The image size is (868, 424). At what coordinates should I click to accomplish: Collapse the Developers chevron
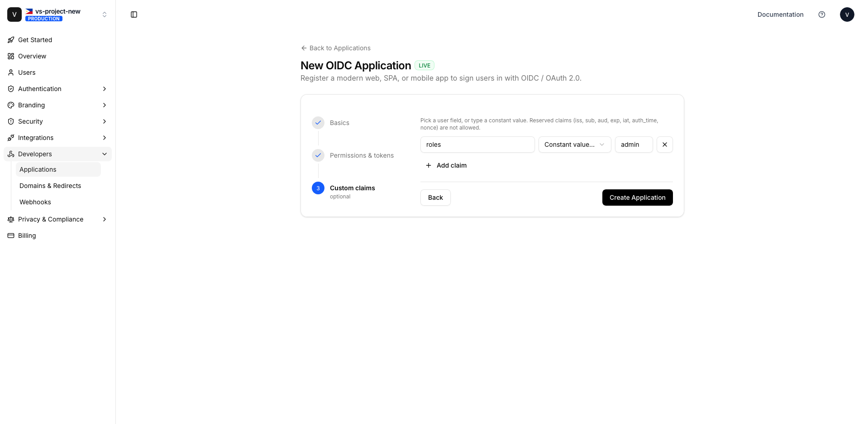click(x=105, y=154)
